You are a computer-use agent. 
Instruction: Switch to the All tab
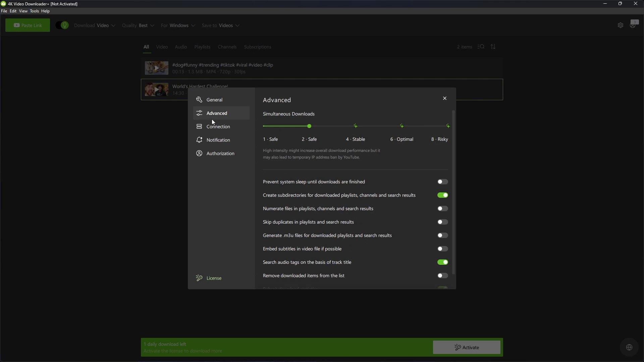coord(146,47)
